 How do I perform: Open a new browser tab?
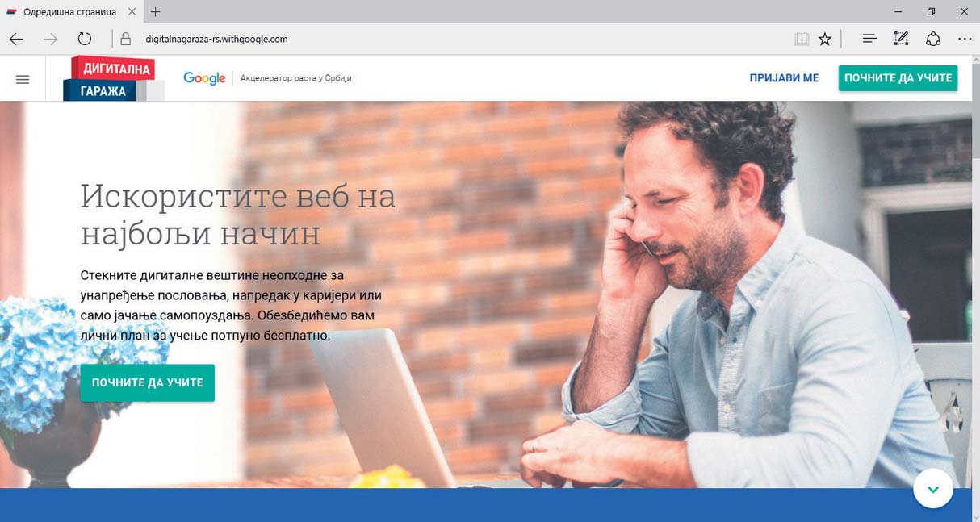[x=156, y=12]
